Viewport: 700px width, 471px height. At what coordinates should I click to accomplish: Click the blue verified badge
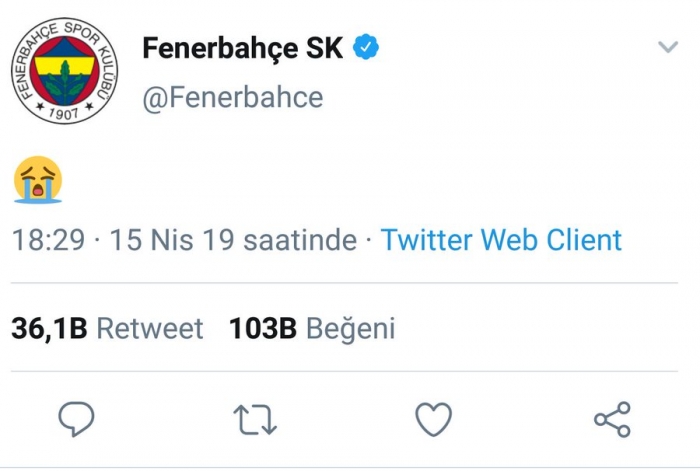366,47
